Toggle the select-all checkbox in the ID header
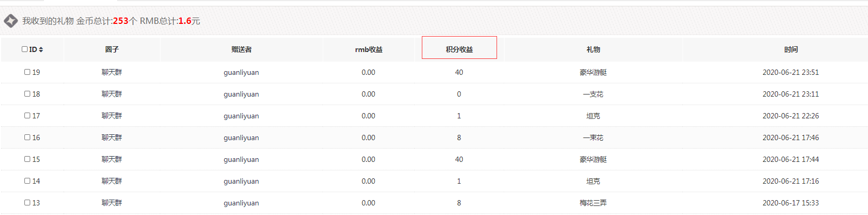This screenshot has width=868, height=215. tap(24, 49)
